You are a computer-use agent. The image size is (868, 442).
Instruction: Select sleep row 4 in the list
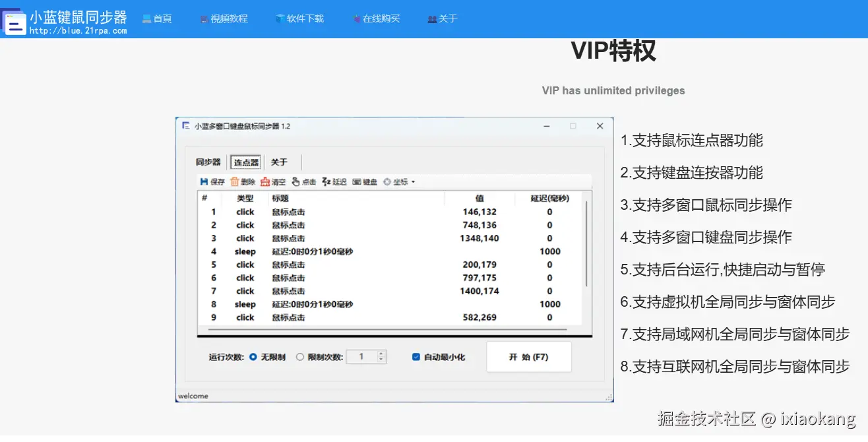pyautogui.click(x=390, y=251)
